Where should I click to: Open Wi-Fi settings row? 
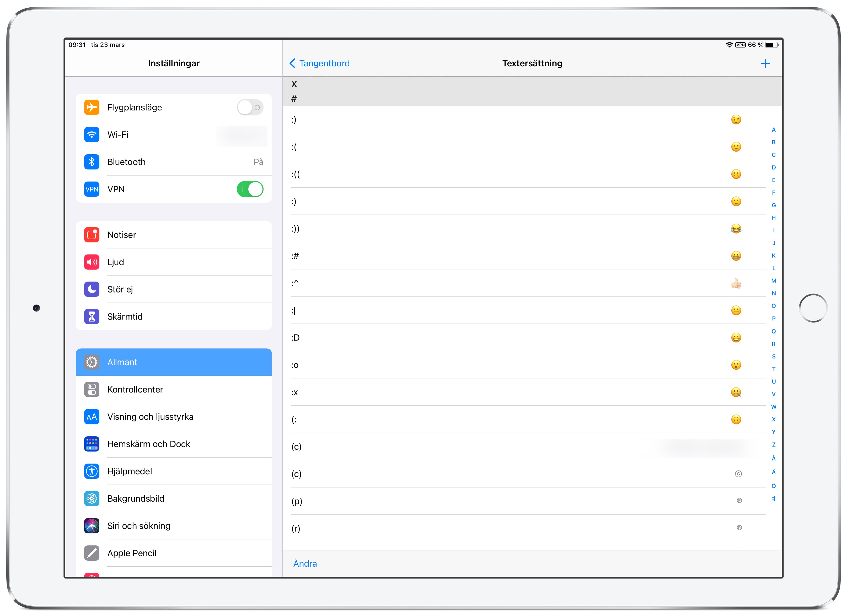(x=174, y=135)
